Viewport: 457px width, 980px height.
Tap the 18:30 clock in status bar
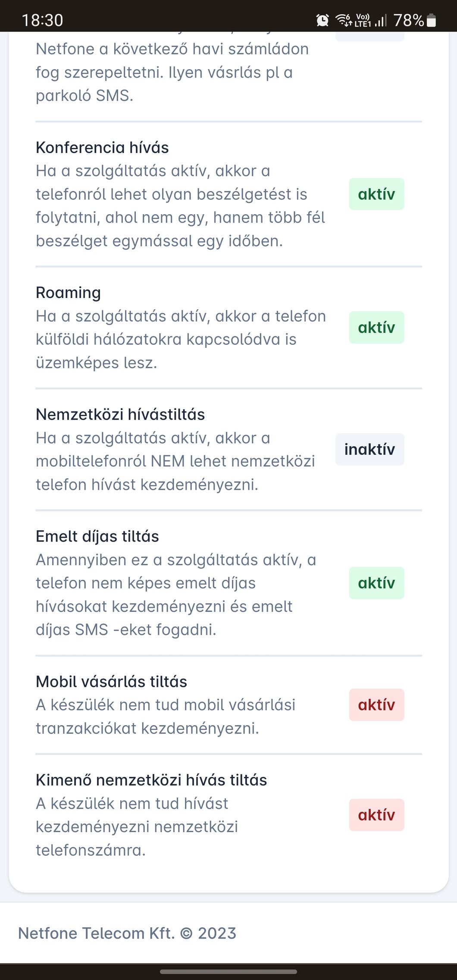pyautogui.click(x=42, y=20)
